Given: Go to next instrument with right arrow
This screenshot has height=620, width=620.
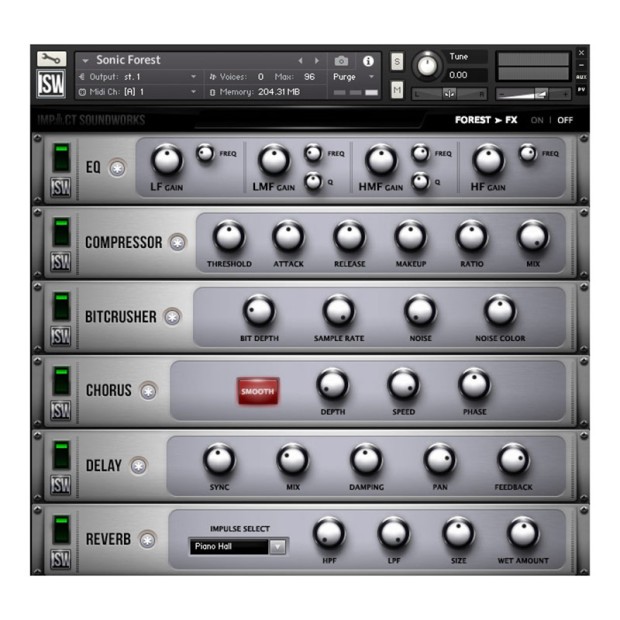Looking at the screenshot, I should coord(317,60).
